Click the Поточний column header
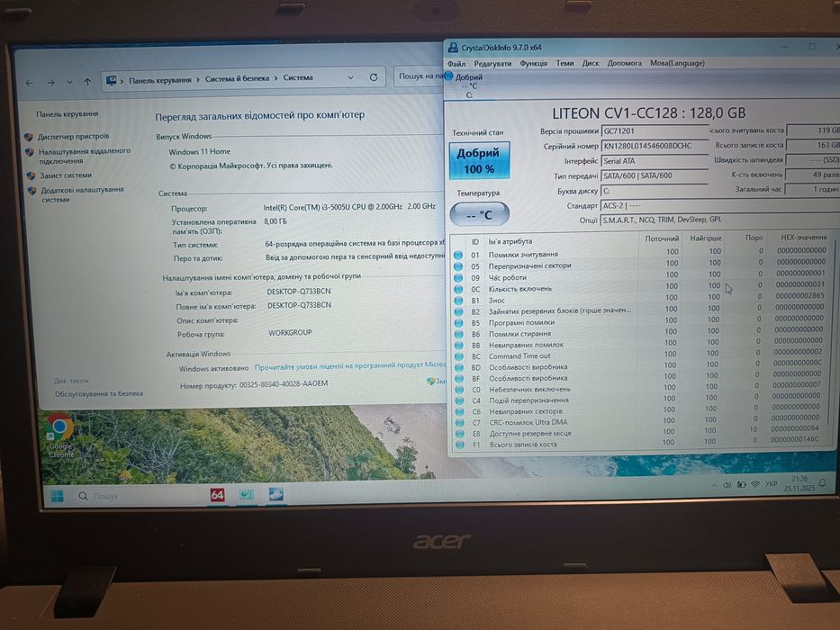The width and height of the screenshot is (840, 630). click(661, 238)
